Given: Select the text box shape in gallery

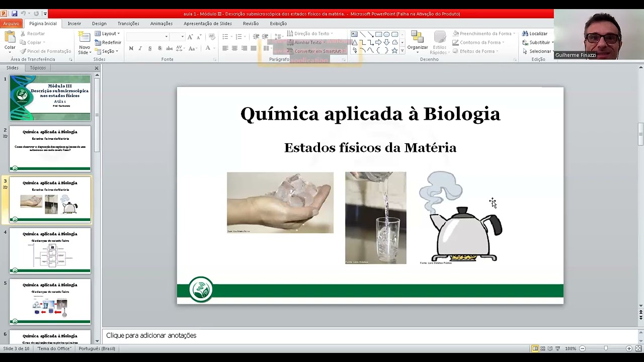Looking at the screenshot, I should point(354,34).
